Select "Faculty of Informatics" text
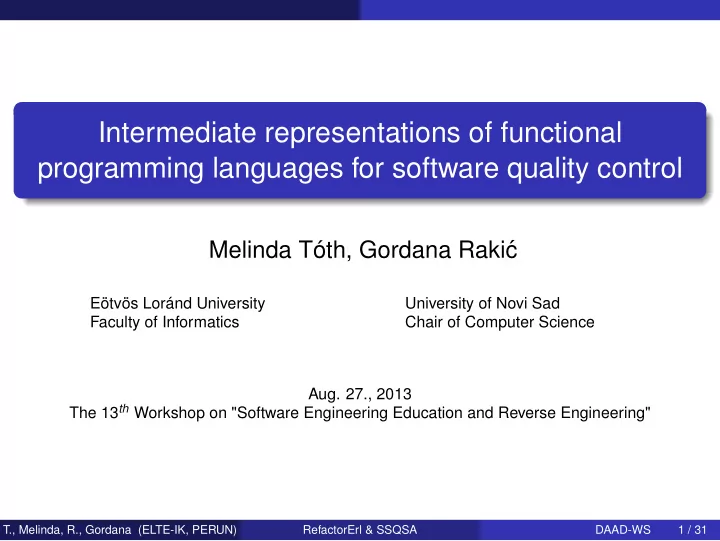Screen dimensions: 720x541 164,322
